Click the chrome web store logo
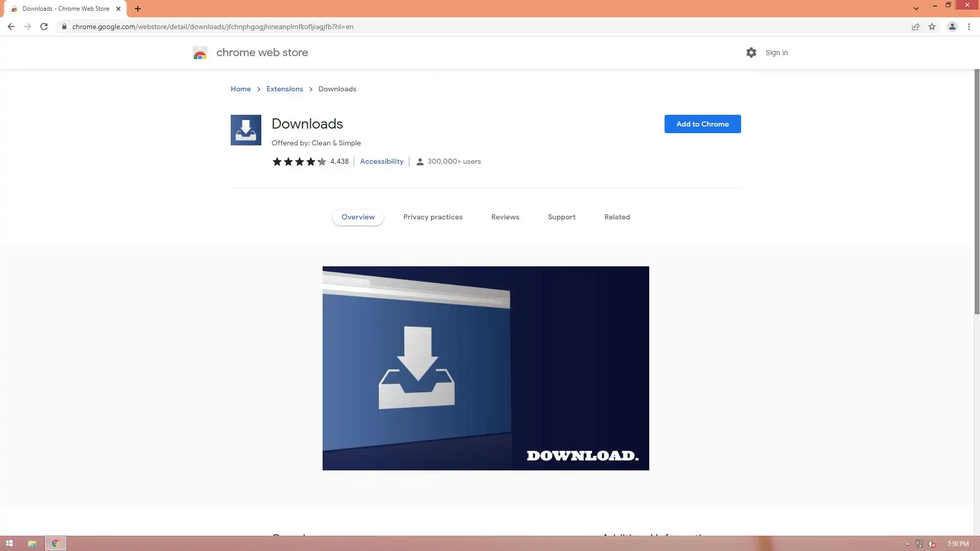 [200, 53]
